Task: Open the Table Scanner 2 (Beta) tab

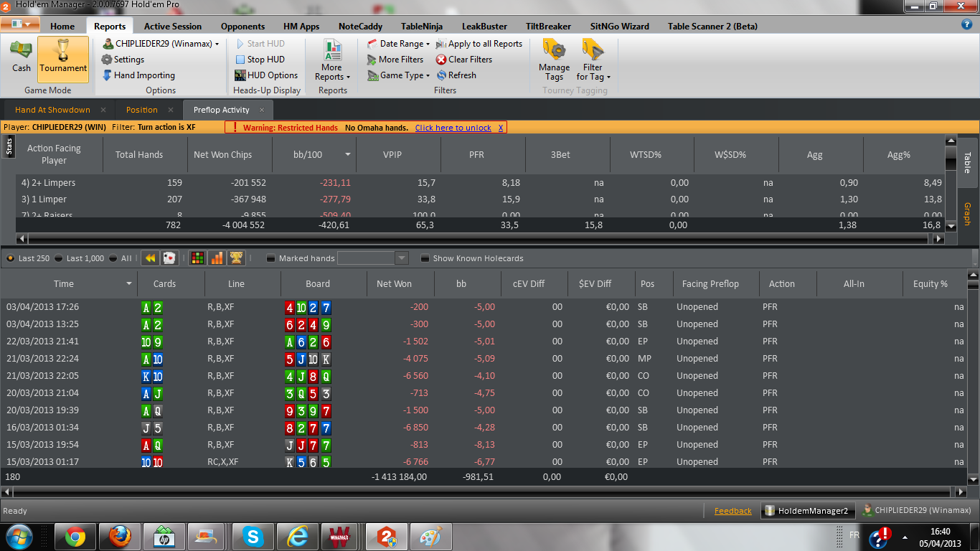Action: (712, 27)
